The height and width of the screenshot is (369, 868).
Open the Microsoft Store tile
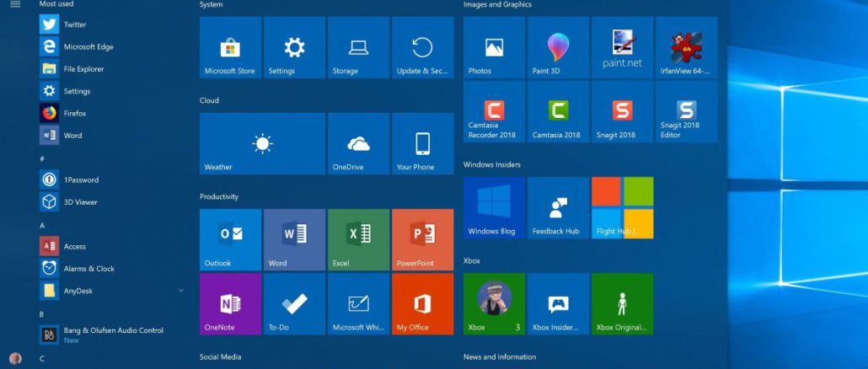click(230, 47)
